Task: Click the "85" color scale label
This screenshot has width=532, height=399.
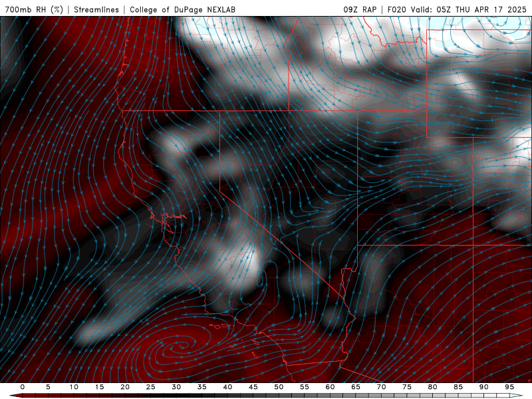Action: click(x=458, y=387)
